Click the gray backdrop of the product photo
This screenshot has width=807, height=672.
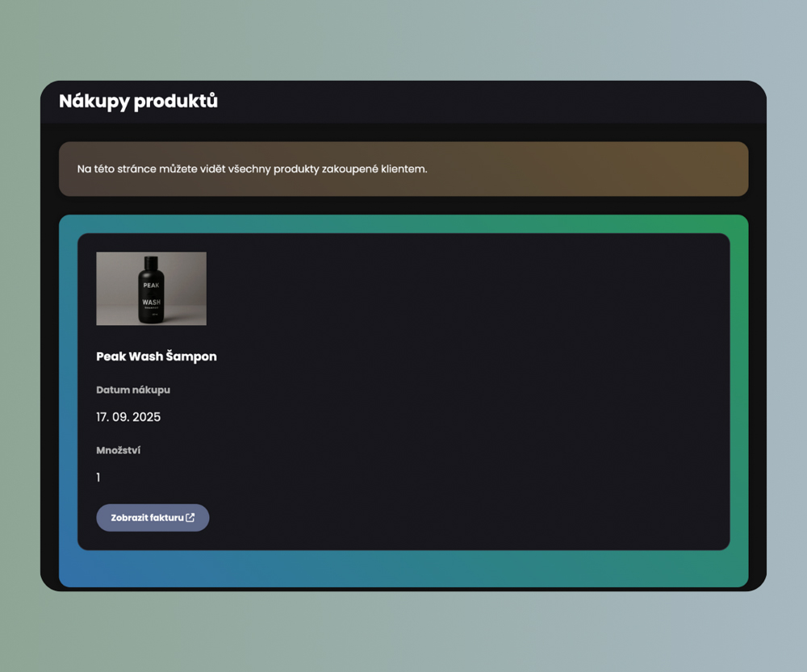click(x=186, y=274)
